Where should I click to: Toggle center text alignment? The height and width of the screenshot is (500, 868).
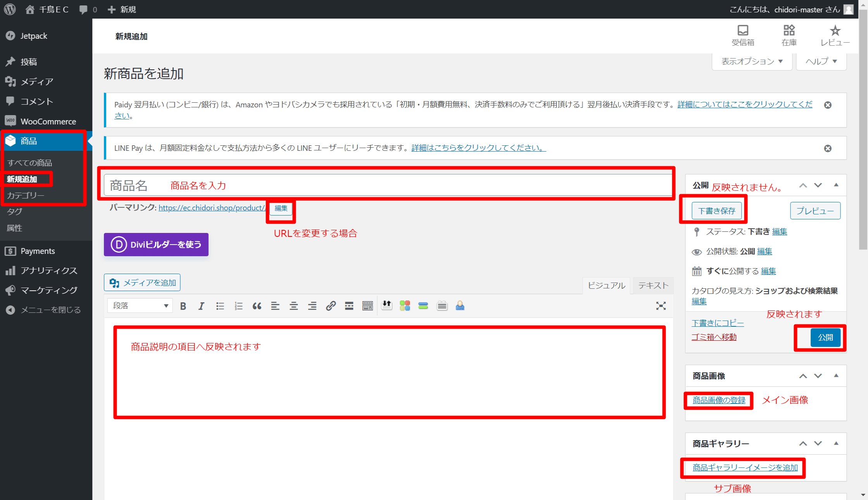point(293,305)
